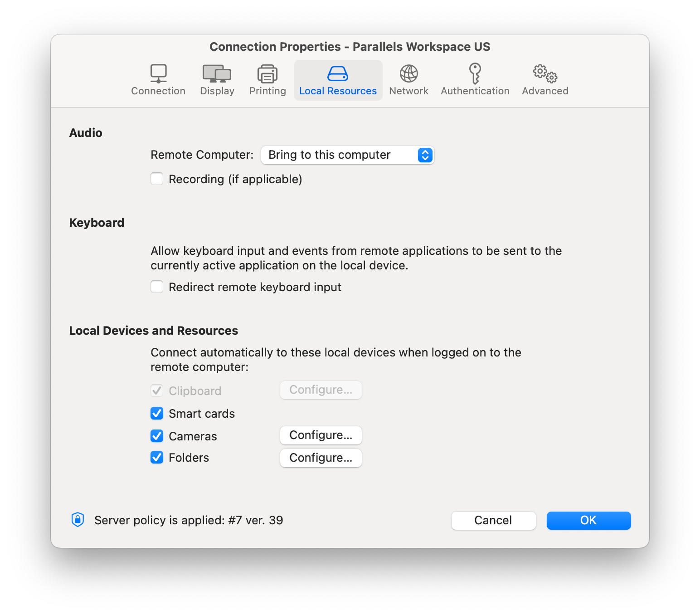Click the "Keyboard" section heading
Image resolution: width=700 pixels, height=615 pixels.
tap(97, 223)
